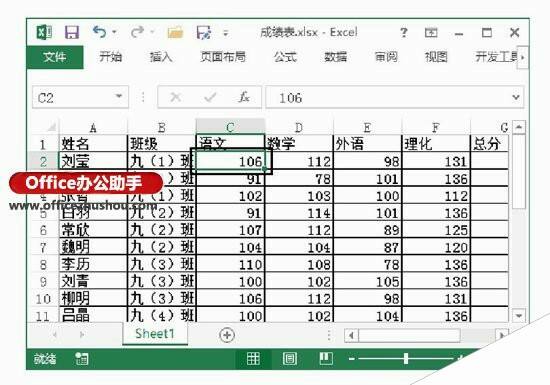The image size is (550, 385).
Task: Cancel formula entry with X icon
Action: pyautogui.click(x=175, y=97)
